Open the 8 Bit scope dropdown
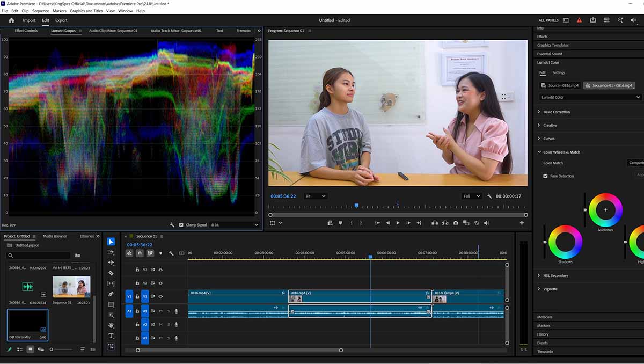This screenshot has width=644, height=364. pos(235,225)
